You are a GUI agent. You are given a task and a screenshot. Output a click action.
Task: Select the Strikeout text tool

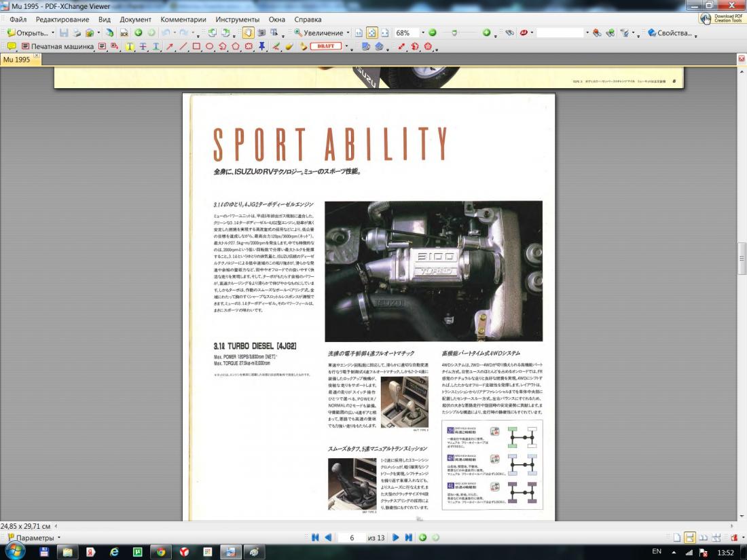pyautogui.click(x=143, y=46)
